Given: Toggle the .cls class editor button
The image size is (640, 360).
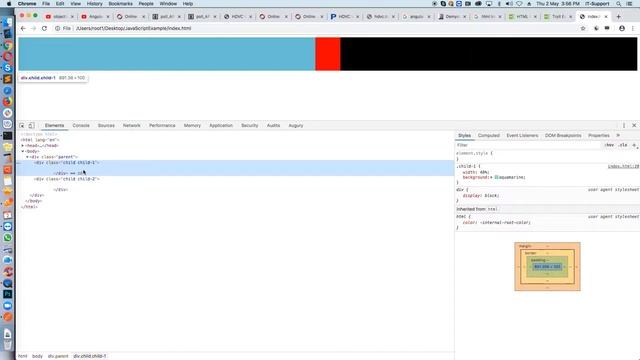Looking at the screenshot, I should coord(623,145).
